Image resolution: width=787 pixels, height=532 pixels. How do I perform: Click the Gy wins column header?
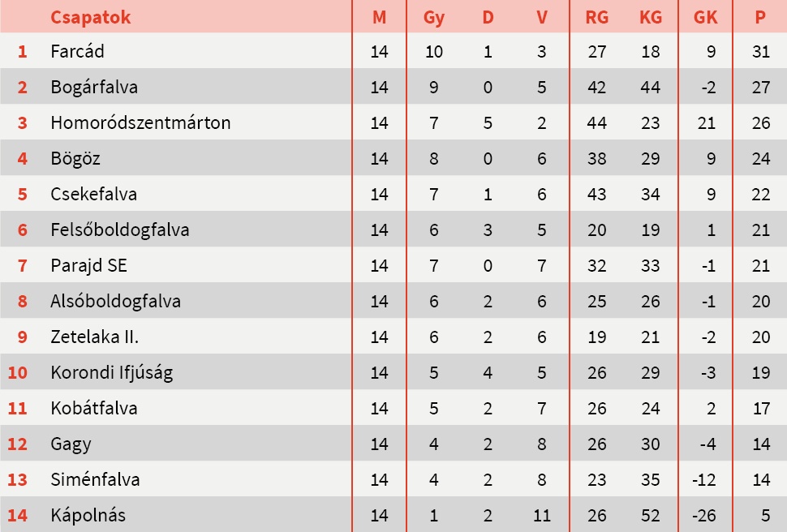click(x=434, y=17)
